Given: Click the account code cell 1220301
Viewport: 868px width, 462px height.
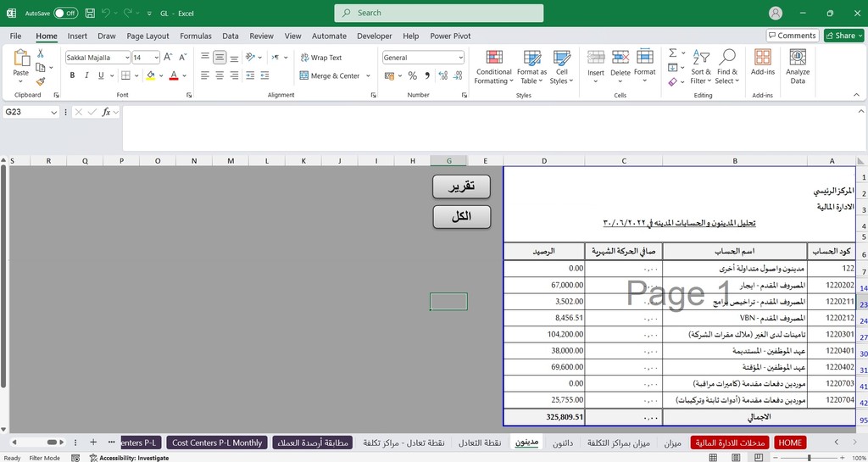Looking at the screenshot, I should (832, 334).
